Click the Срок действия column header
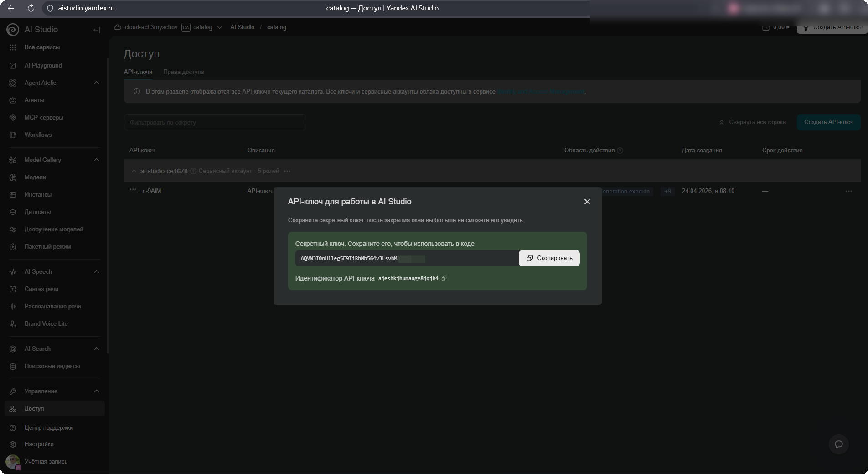The image size is (868, 474). tap(782, 151)
